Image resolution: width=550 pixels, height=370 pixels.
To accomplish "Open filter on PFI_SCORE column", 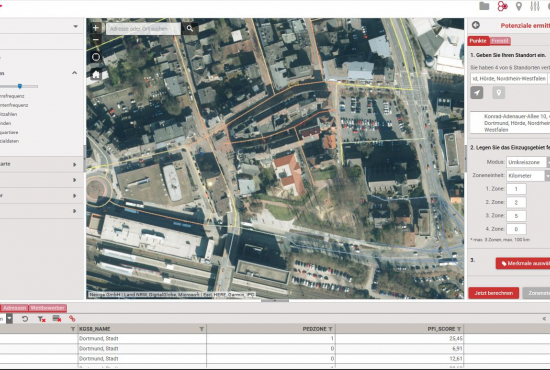I will click(x=458, y=329).
